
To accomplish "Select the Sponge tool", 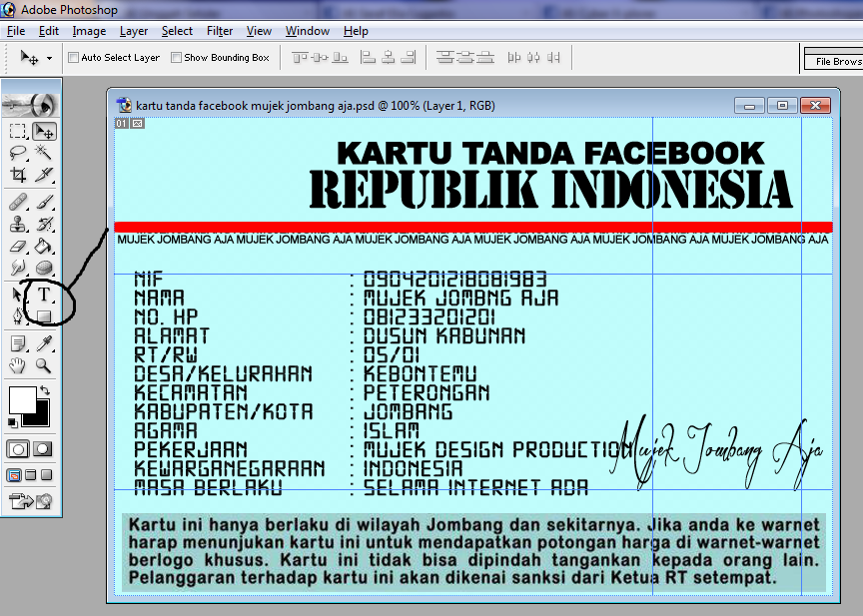I will [x=44, y=268].
